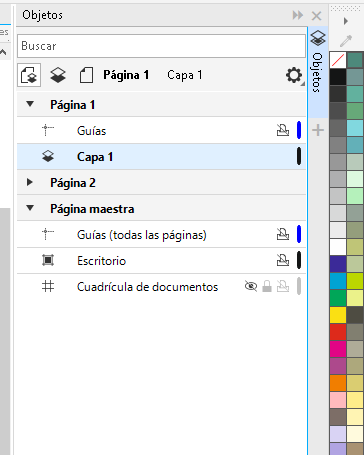
Task: Collapse the Página maestra node
Action: click(30, 208)
